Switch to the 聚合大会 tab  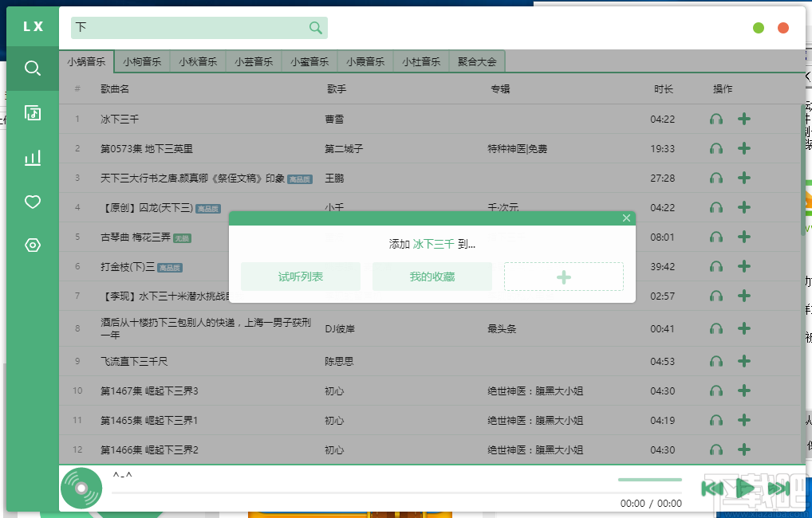click(x=476, y=60)
